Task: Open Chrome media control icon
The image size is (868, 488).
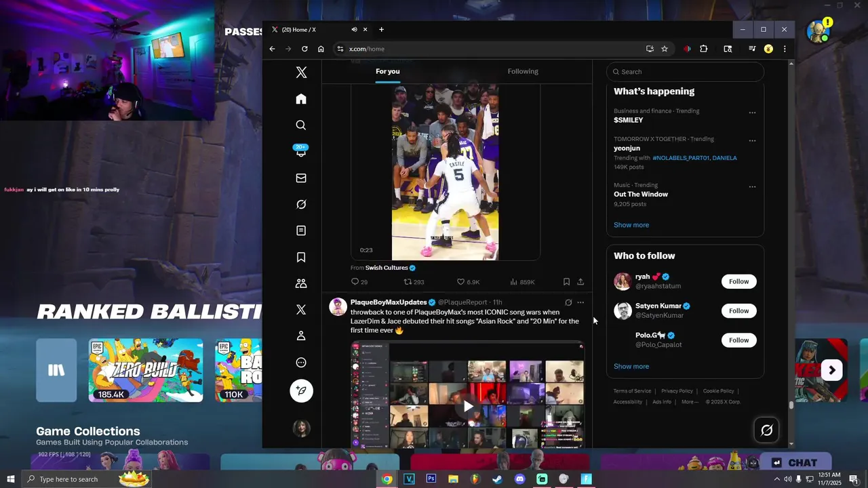Action: pyautogui.click(x=752, y=49)
